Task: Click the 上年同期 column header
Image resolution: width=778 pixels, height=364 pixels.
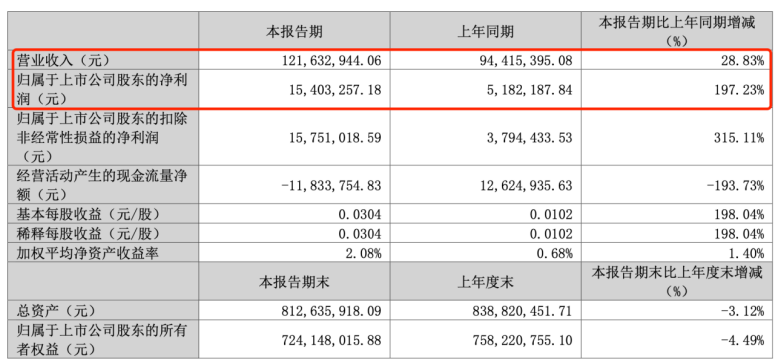Action: tap(485, 32)
